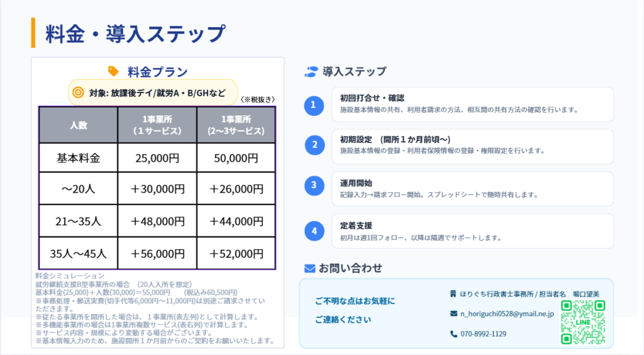
Task: Click the envelope icon beside お問い合わせ
Action: point(309,268)
